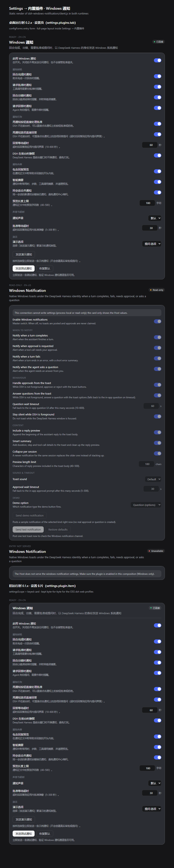
Task: Toggle "Notify when a turn fails" switch
Action: 157,359
